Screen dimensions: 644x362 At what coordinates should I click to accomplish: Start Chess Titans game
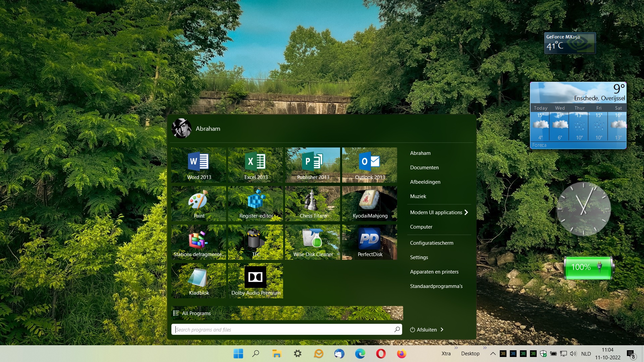click(x=313, y=203)
